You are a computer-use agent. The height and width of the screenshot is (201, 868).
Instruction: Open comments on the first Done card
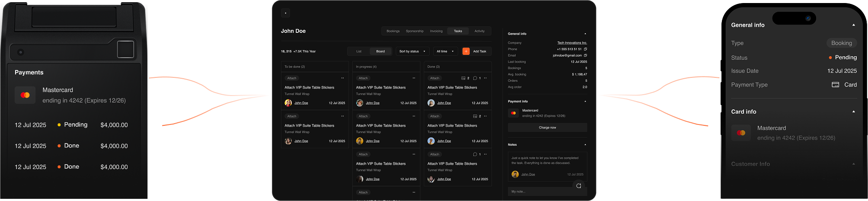[x=475, y=78]
